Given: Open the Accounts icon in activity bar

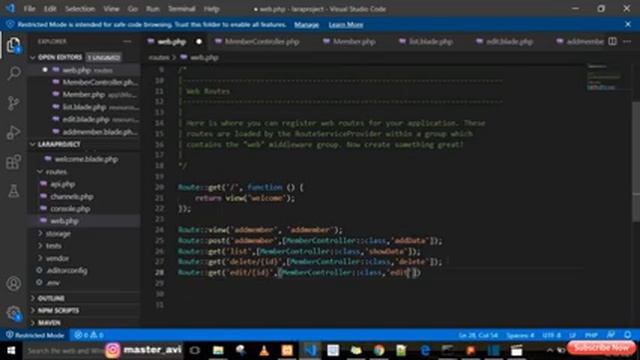Looking at the screenshot, I should click(x=13, y=284).
